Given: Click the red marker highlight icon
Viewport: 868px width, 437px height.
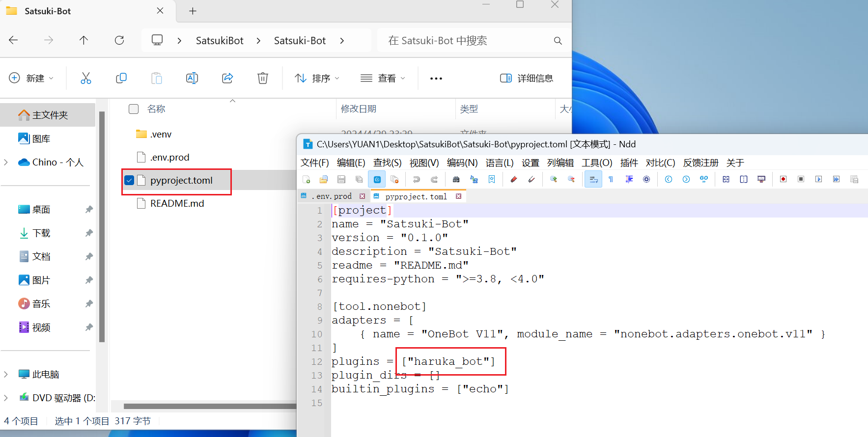Looking at the screenshot, I should click(514, 180).
